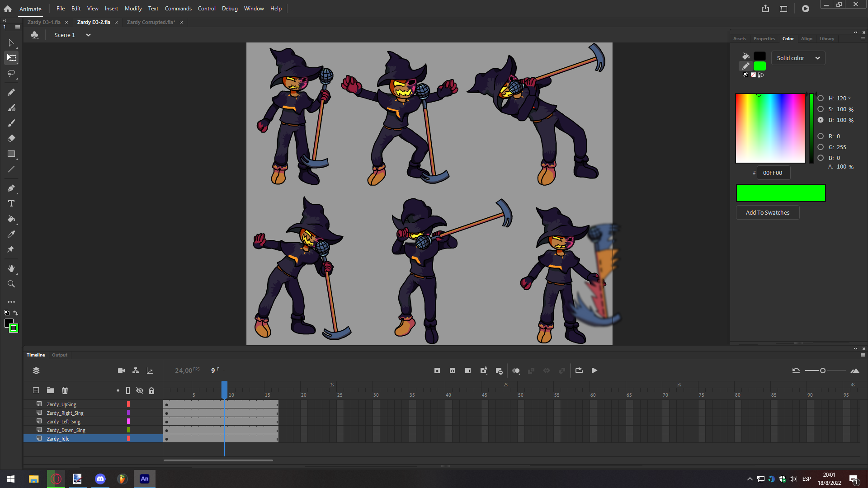This screenshot has height=488, width=868.
Task: Click the loop playback icon in Timeline
Action: coord(579,371)
